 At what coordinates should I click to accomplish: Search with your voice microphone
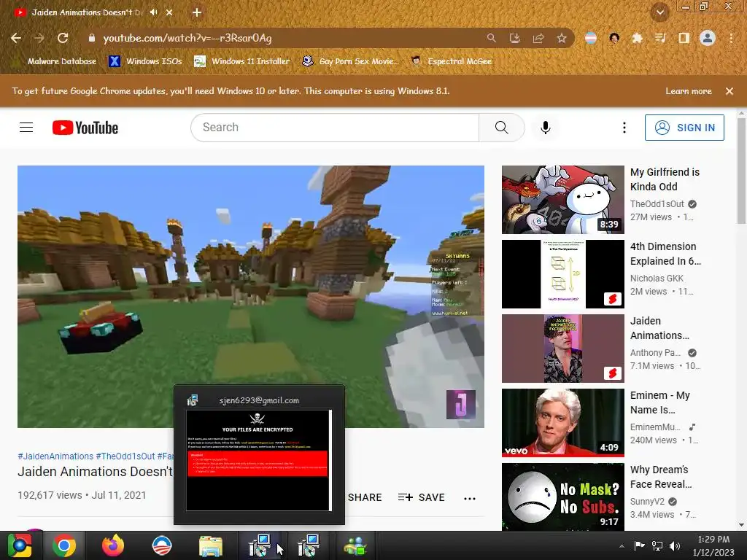tap(546, 127)
